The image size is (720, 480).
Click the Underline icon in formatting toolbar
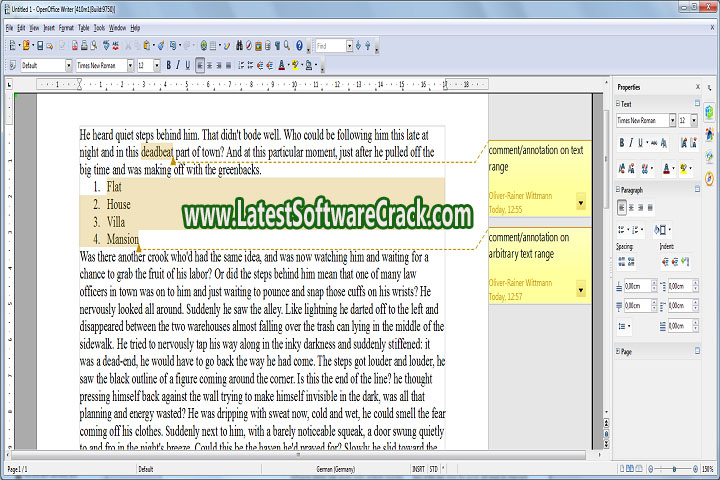tap(188, 65)
